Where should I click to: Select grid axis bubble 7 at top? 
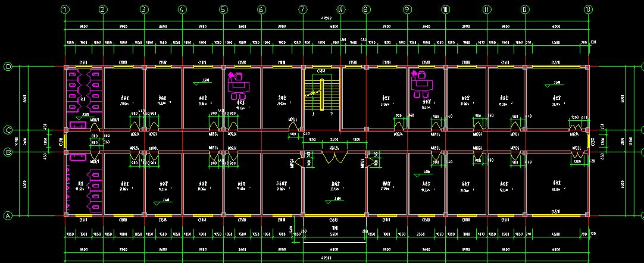coord(303,9)
